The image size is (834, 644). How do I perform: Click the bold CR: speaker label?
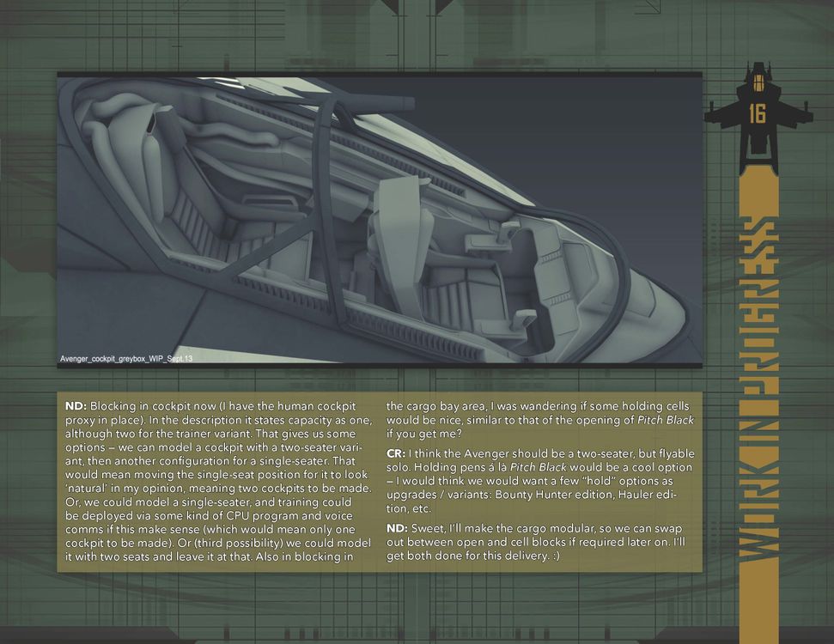[x=396, y=453]
